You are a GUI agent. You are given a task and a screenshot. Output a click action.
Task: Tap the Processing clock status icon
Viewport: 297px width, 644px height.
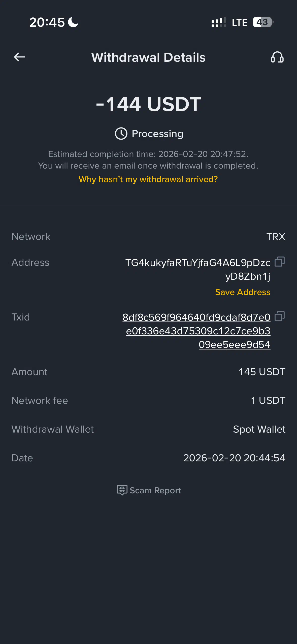(121, 134)
